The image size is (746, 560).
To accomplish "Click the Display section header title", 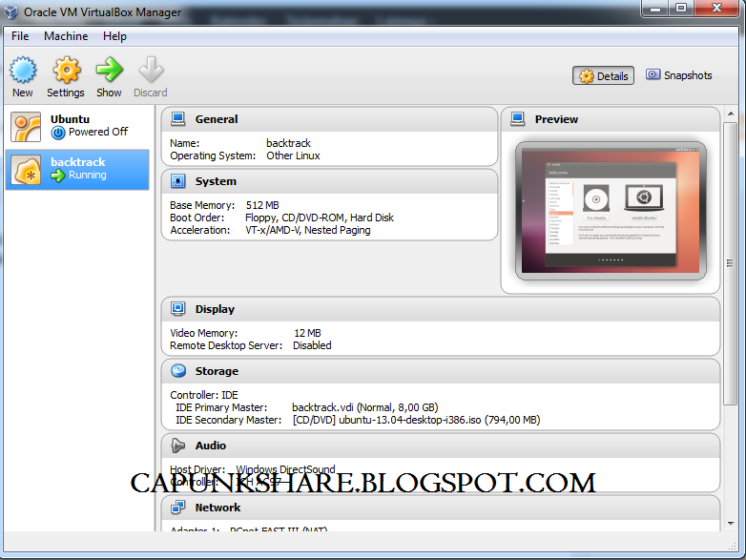I will point(215,309).
